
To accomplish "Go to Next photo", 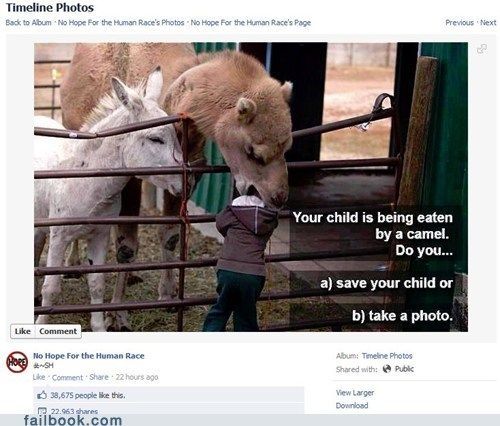I will click(488, 23).
